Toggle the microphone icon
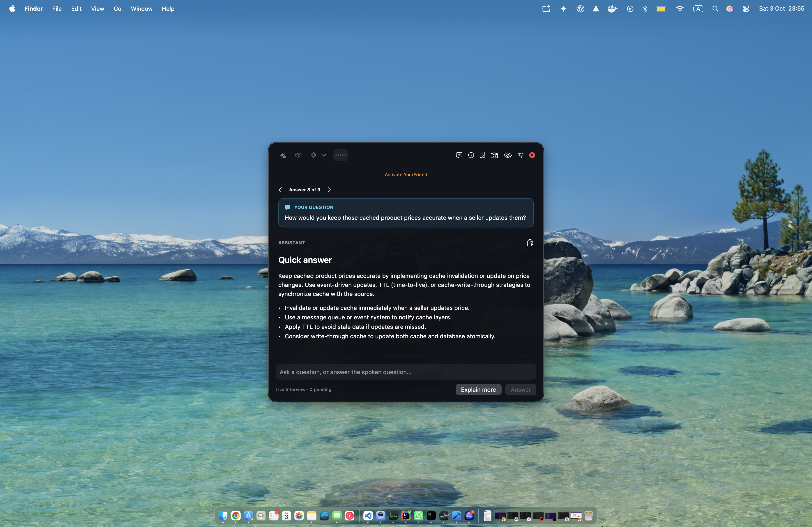 point(313,155)
